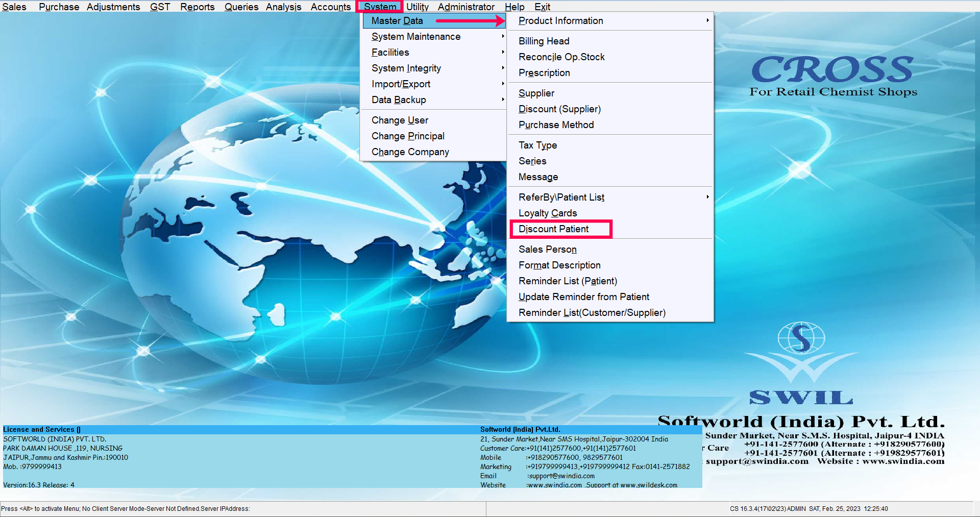Click License and Services header
The height and width of the screenshot is (517, 980).
click(x=42, y=430)
